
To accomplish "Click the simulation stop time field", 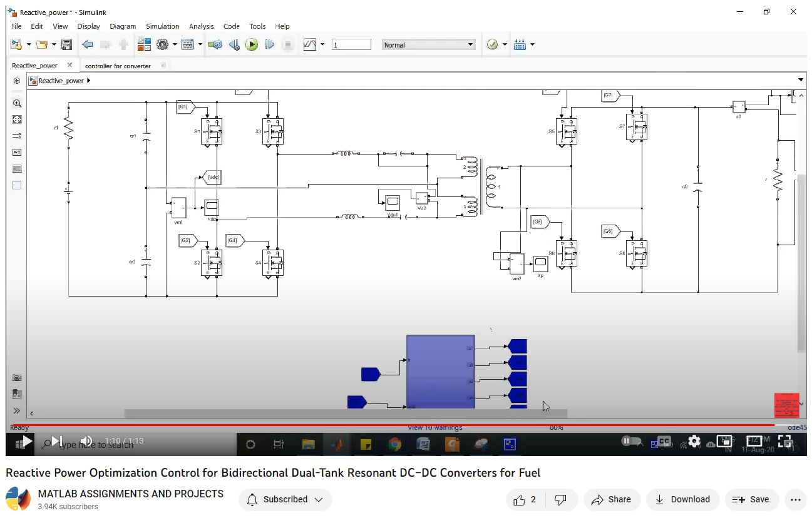I will coord(351,45).
